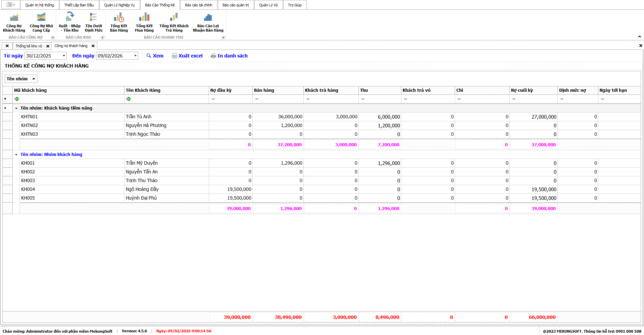Screen dimensions: 644x335
Task: Open Tổng Kết Khách Trả Hàng report
Action: (x=174, y=22)
